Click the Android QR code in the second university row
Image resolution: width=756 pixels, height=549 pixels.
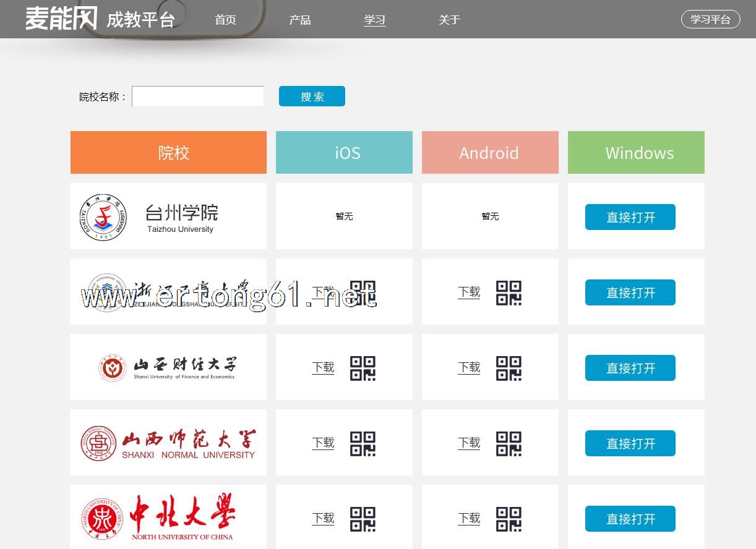coord(509,292)
